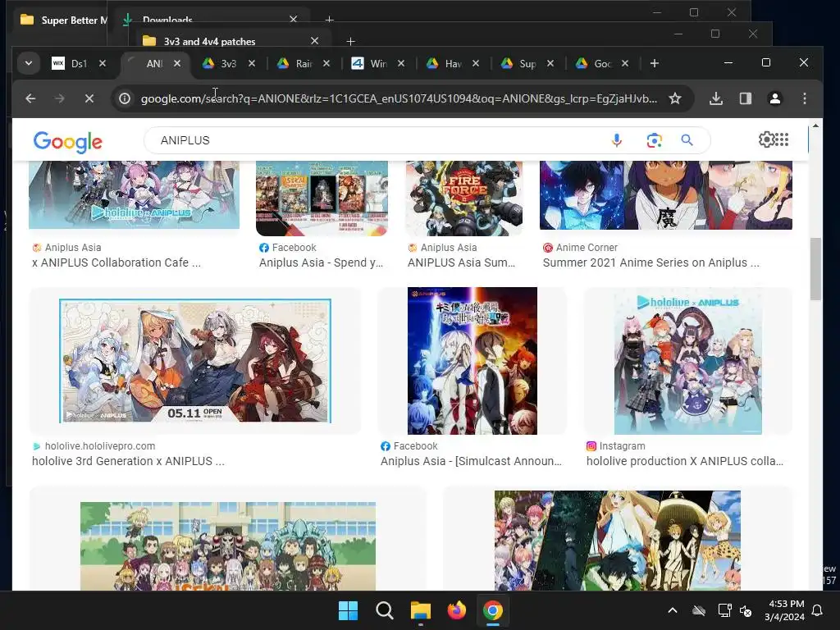Expand Chrome tab search dropdown

point(29,63)
